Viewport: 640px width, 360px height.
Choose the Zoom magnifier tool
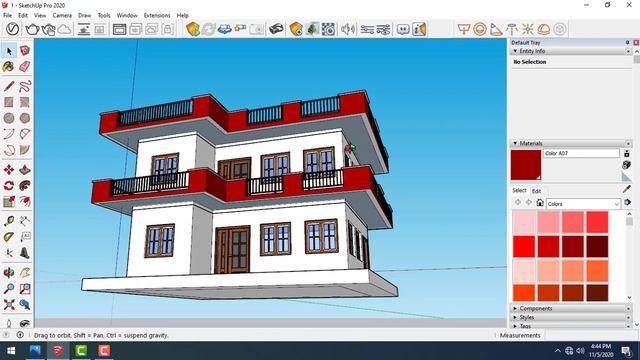[x=9, y=289]
